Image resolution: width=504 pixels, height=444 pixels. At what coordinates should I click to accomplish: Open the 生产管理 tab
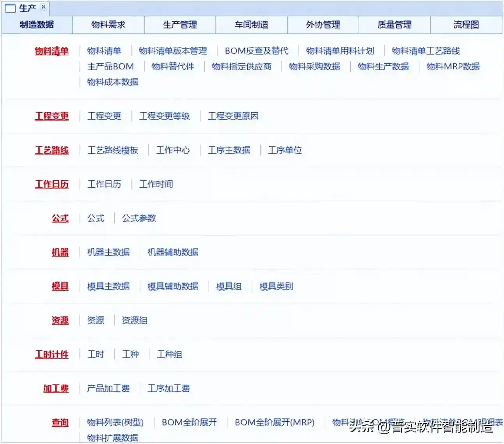point(180,25)
